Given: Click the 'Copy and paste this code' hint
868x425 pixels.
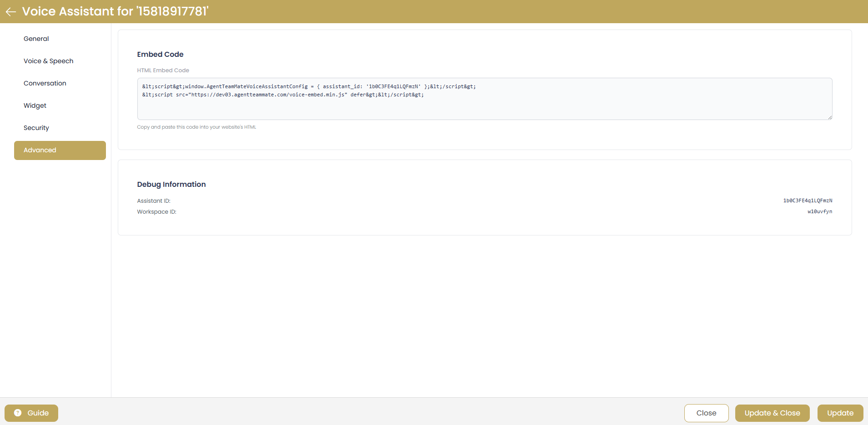Looking at the screenshot, I should 196,127.
